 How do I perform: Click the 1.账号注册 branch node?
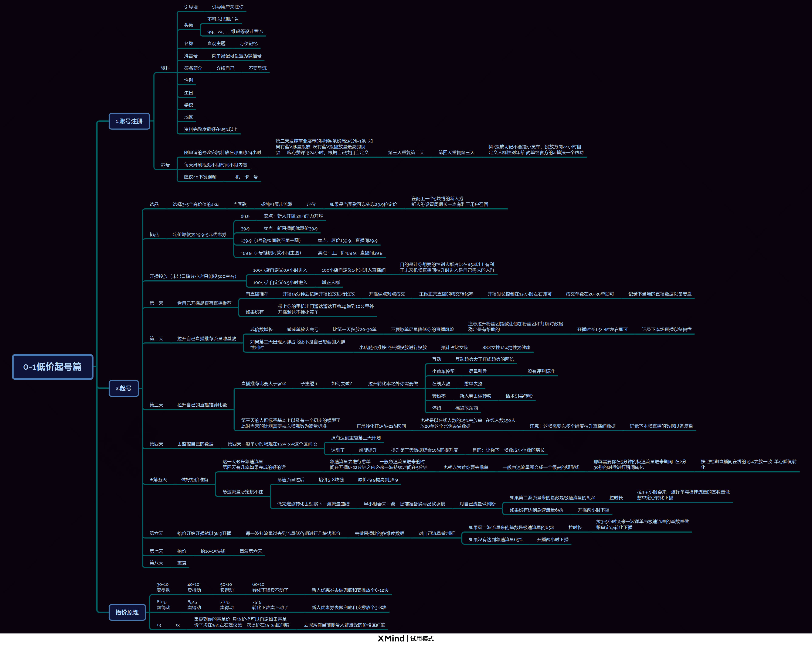click(129, 121)
